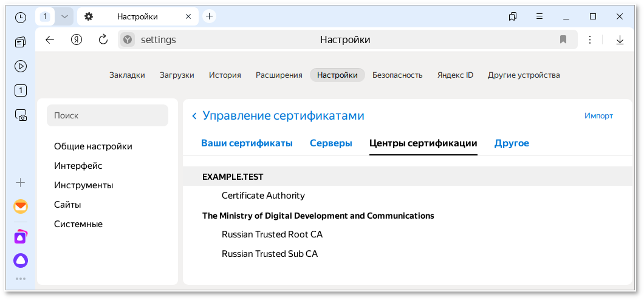
Task: Open the purple-pink app icon in sidebar
Action: (x=21, y=237)
